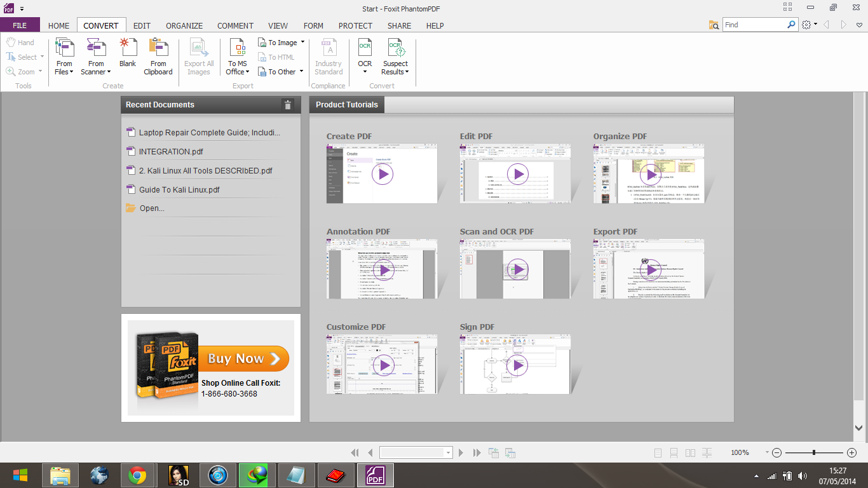This screenshot has height=488, width=868.
Task: Create PDF From Scanner
Action: point(96,57)
